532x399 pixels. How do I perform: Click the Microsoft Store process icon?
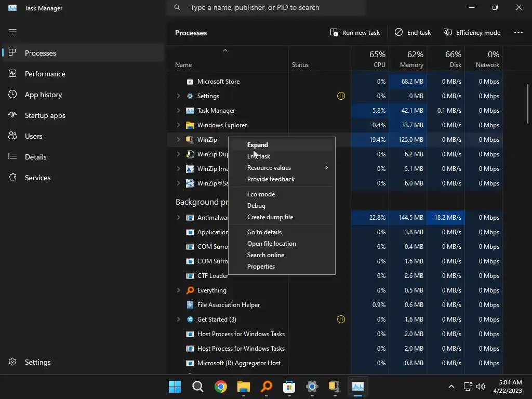[x=190, y=82]
